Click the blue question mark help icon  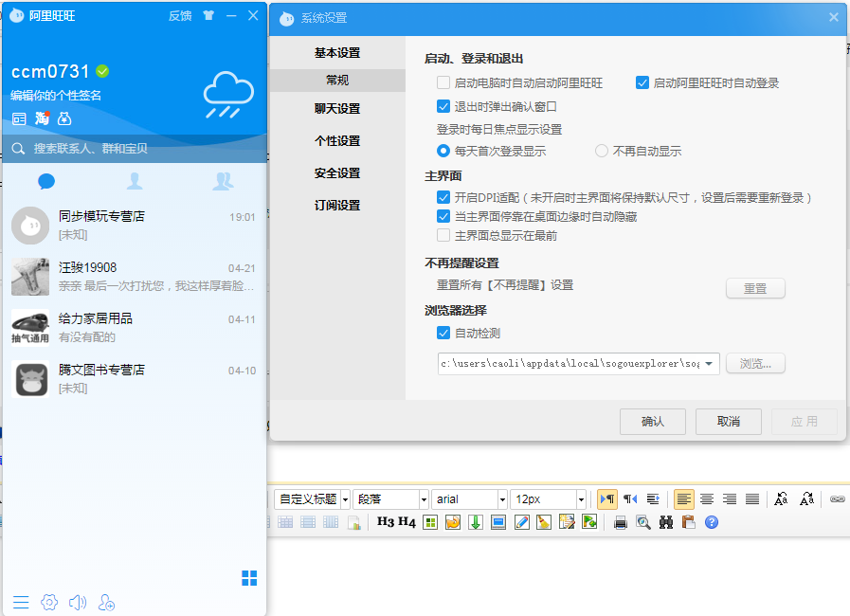point(712,522)
